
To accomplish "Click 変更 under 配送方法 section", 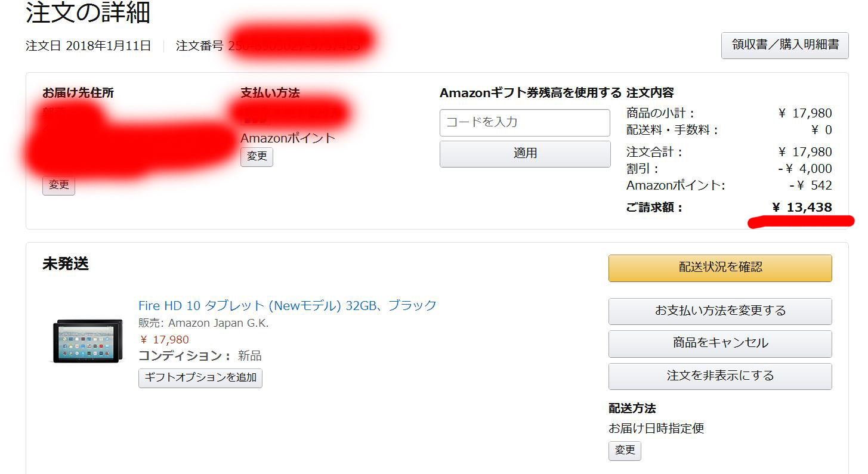I will click(x=625, y=451).
